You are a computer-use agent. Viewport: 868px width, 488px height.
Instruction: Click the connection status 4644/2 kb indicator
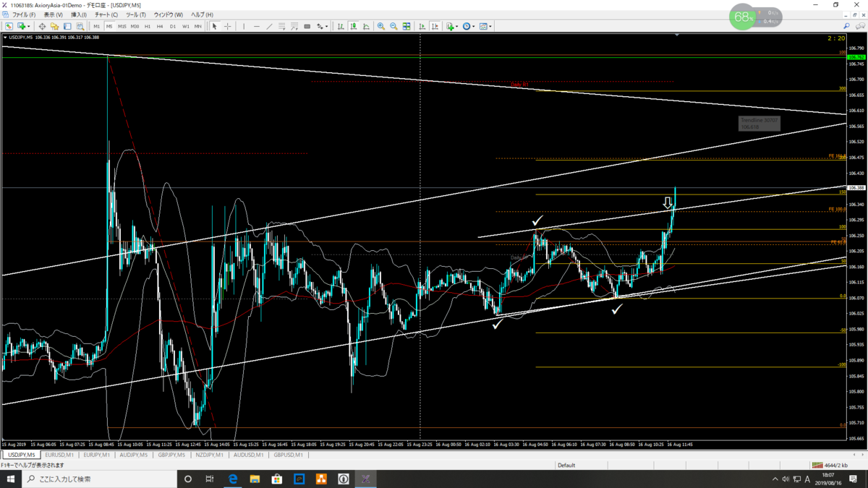830,466
